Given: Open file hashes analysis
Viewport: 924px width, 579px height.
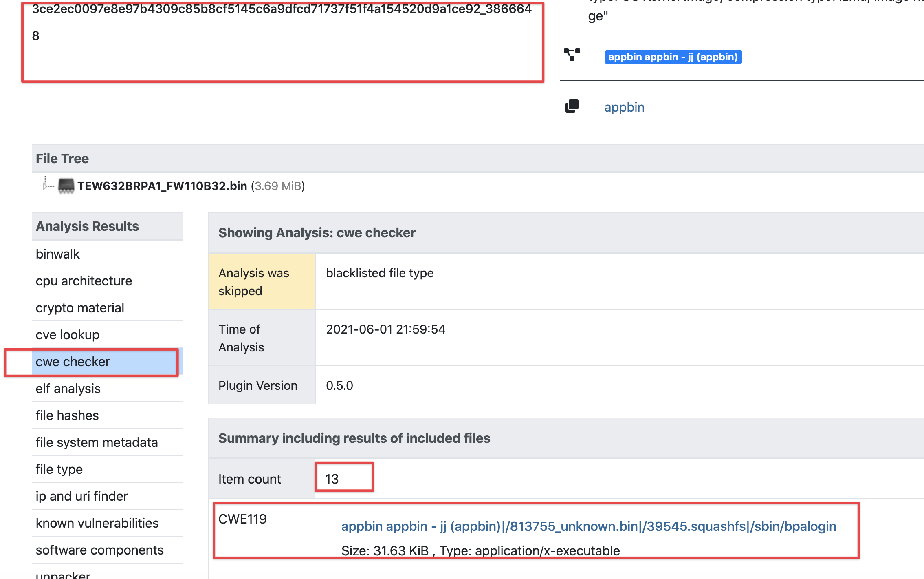Looking at the screenshot, I should click(x=67, y=415).
